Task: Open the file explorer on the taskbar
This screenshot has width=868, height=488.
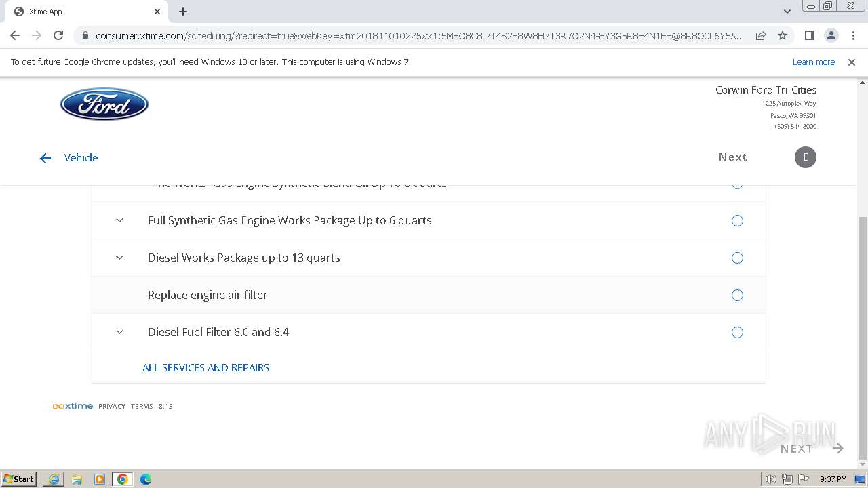Action: tap(77, 479)
